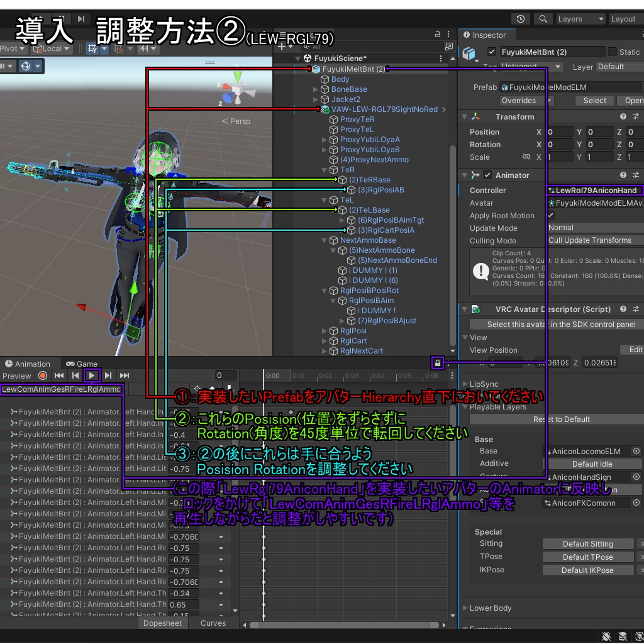Open Transform component preset settings icon
The image size is (644, 644).
coord(636,116)
